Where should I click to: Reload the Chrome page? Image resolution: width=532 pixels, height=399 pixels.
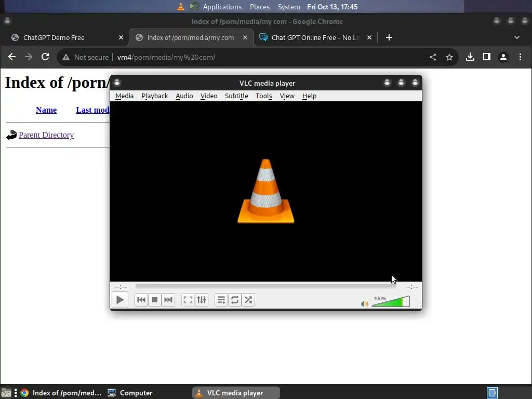[x=45, y=57]
